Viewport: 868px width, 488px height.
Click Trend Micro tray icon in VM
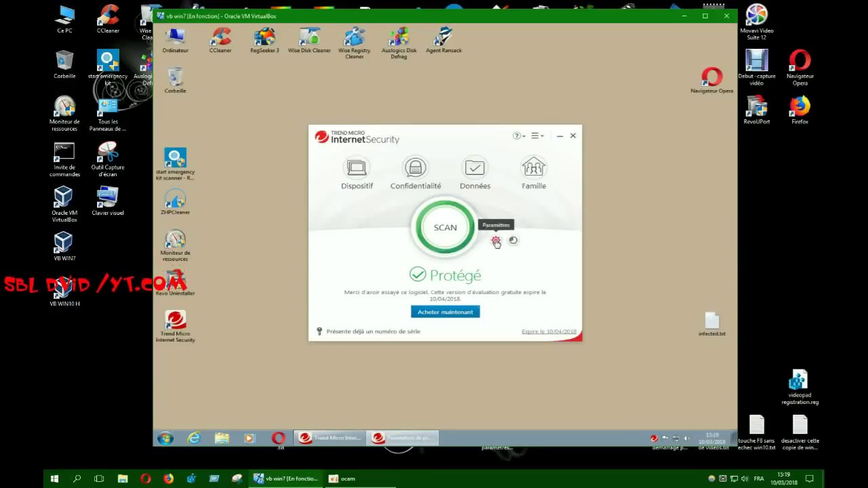tap(654, 439)
